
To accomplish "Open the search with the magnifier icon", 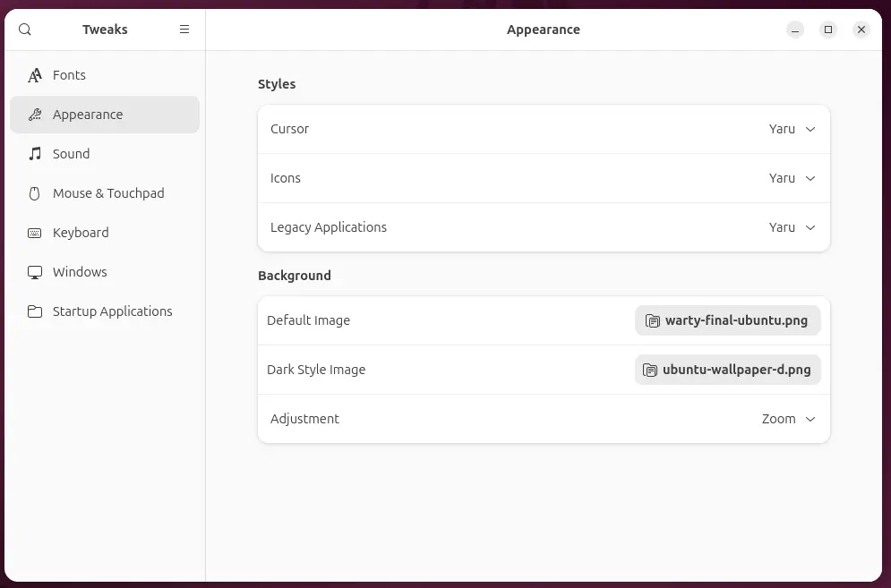I will click(24, 29).
